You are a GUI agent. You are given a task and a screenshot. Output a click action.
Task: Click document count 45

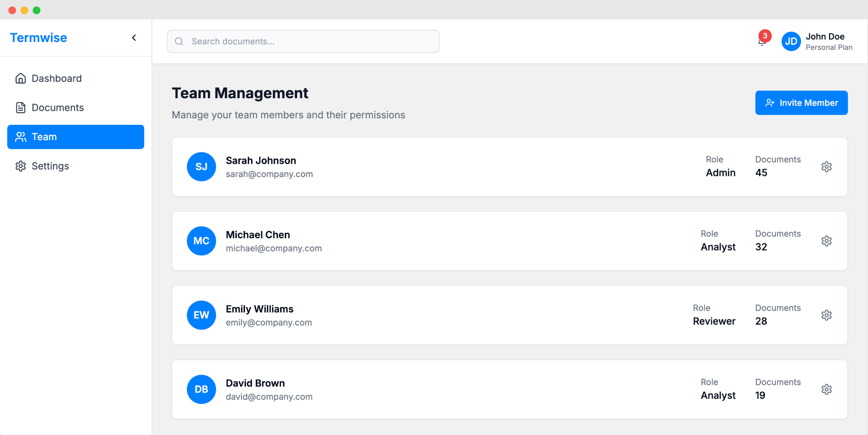(x=761, y=173)
